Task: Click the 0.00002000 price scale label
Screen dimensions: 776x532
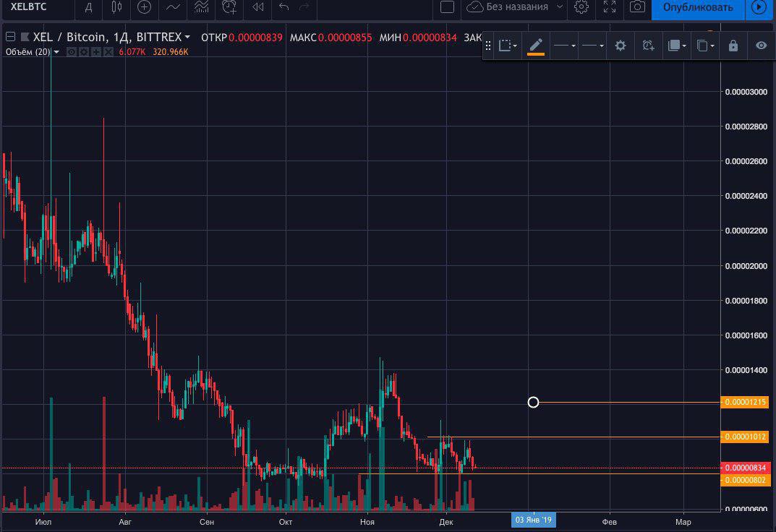Action: 746,266
